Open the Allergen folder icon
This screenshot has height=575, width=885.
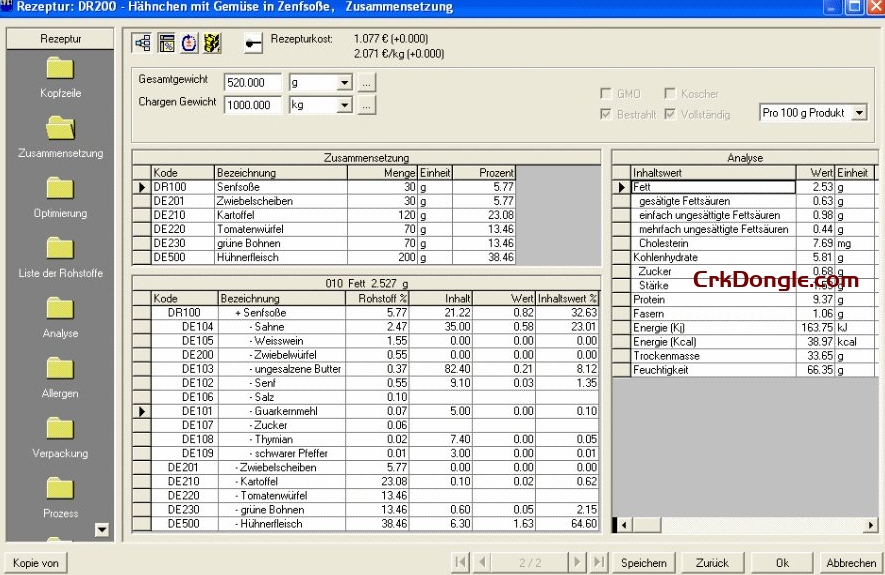(60, 368)
